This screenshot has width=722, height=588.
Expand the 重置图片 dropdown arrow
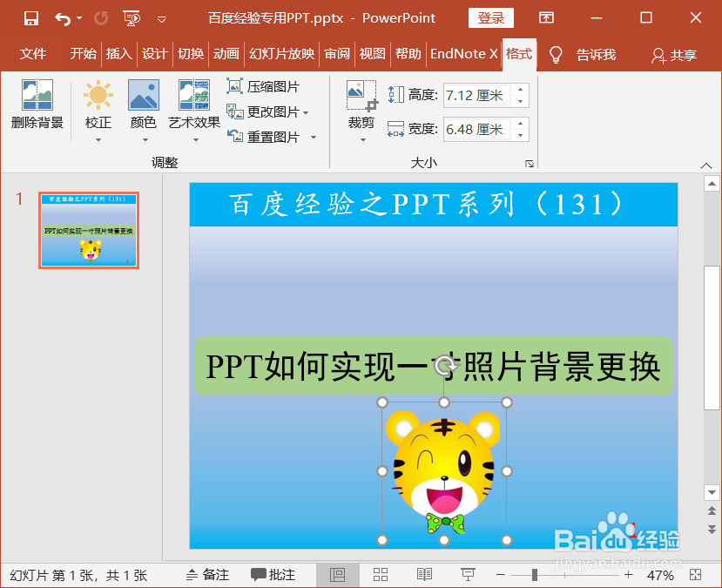(314, 138)
